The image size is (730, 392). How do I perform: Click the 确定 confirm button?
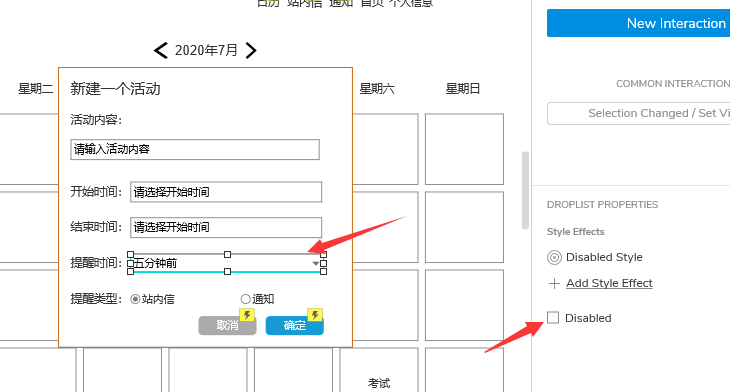[x=295, y=325]
